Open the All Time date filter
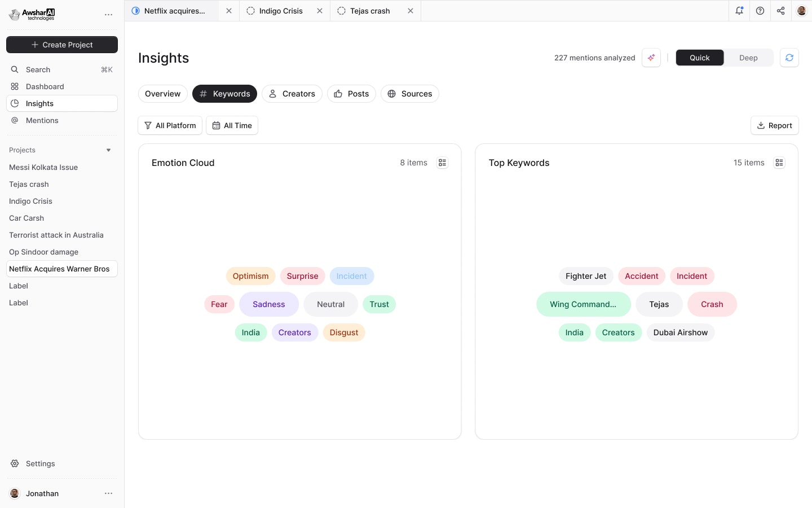The width and height of the screenshot is (812, 508). point(232,125)
